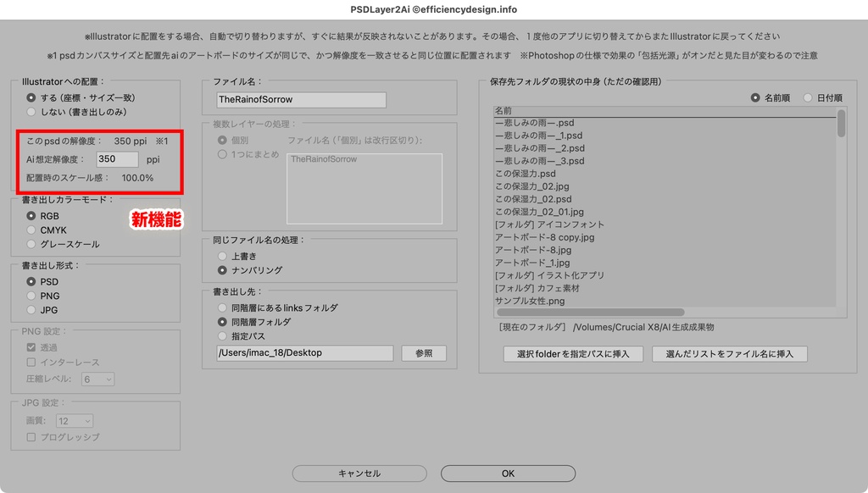868x493 pixels.
Task: Choose 同階層にあるlinksフォルダ destination
Action: [224, 309]
